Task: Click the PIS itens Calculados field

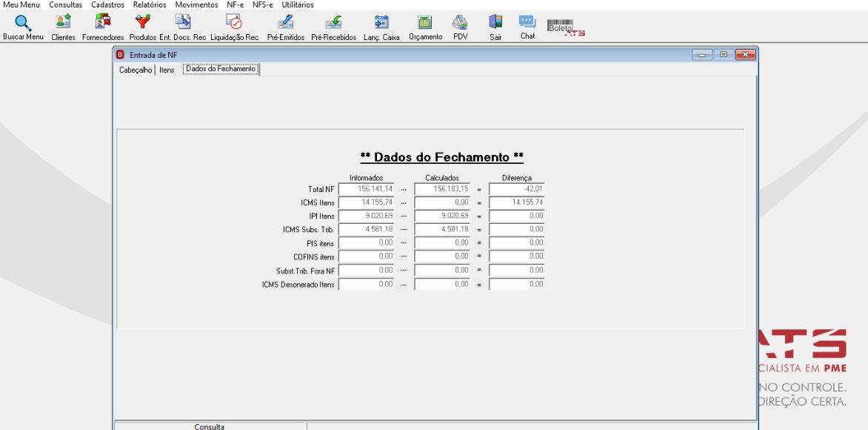Action: pyautogui.click(x=441, y=242)
